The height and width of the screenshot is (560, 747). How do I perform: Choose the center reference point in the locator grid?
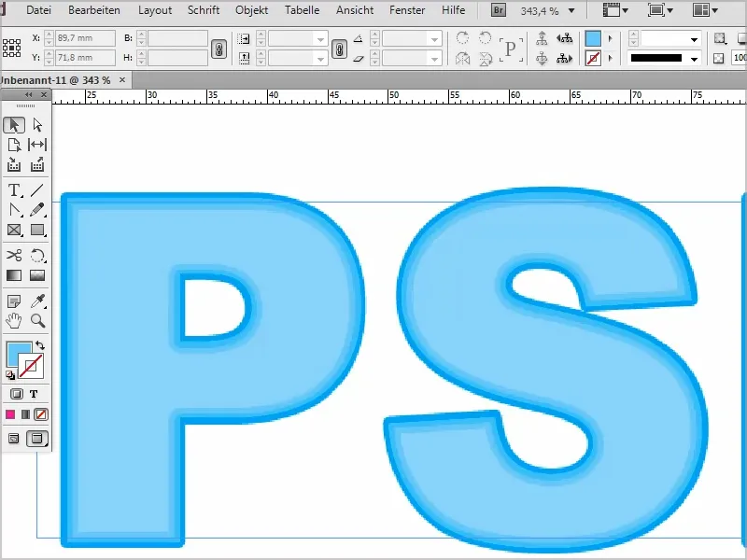click(x=11, y=49)
